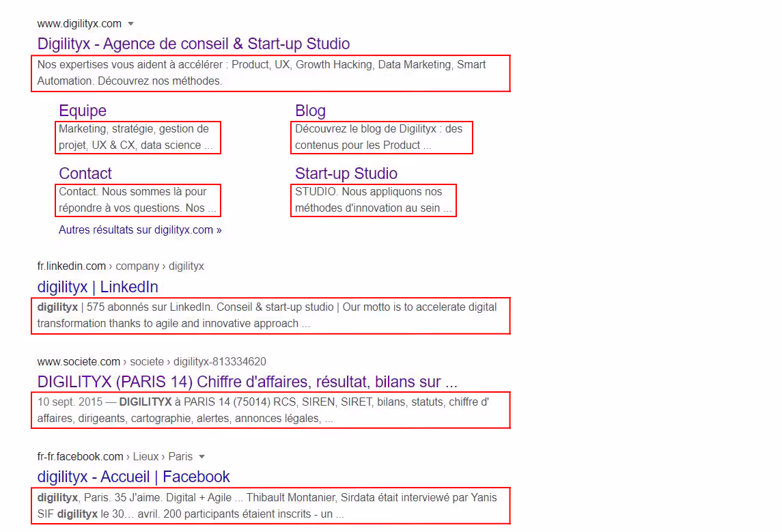This screenshot has width=782, height=532.
Task: Open the Contact sitelink
Action: pyautogui.click(x=85, y=173)
